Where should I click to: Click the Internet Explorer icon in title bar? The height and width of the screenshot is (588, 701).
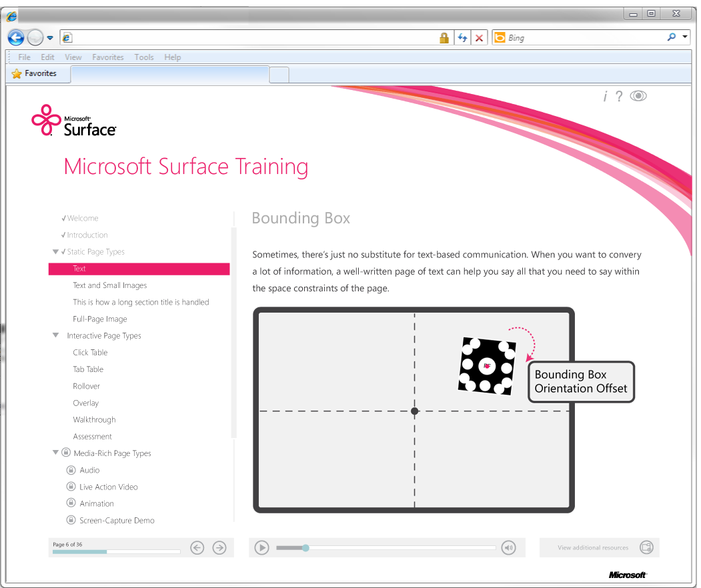11,16
